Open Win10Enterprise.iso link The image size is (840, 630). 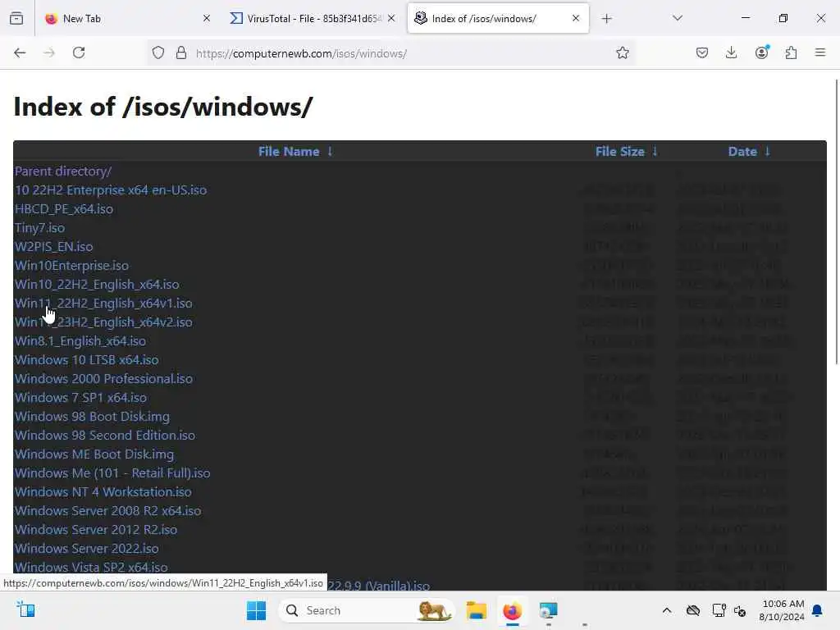(71, 266)
